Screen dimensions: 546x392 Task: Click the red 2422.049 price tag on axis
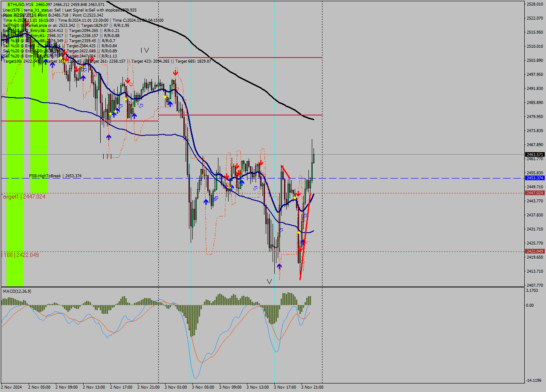click(x=534, y=251)
